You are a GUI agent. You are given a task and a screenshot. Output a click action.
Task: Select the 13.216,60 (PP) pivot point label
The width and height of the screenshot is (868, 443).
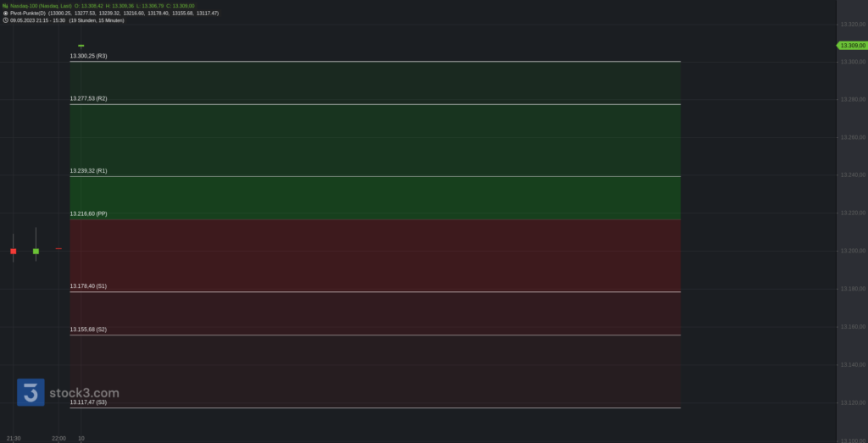[x=88, y=213]
